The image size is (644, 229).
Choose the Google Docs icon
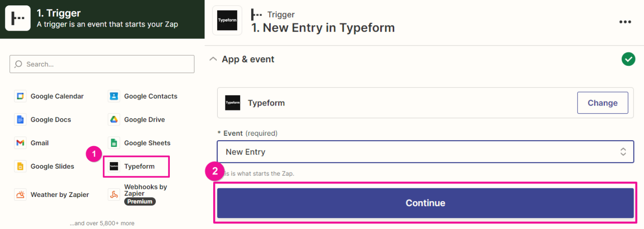(20, 119)
